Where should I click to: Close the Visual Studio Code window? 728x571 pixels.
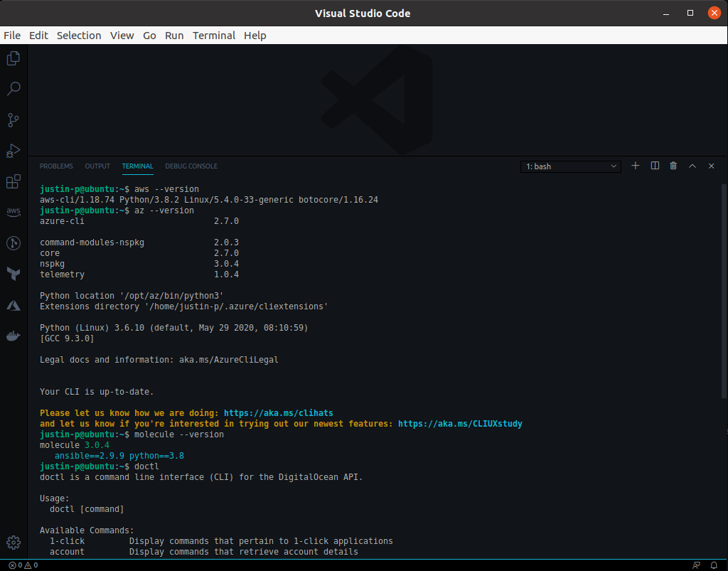pyautogui.click(x=714, y=13)
